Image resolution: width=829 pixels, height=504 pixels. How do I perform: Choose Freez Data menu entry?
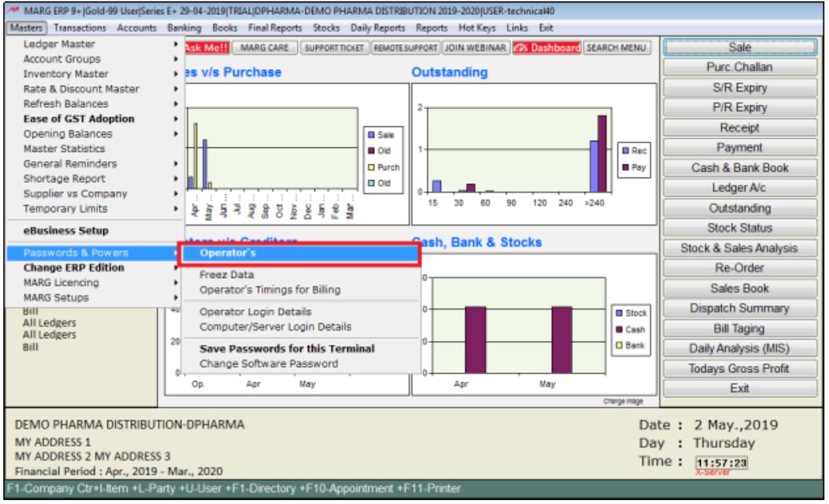[x=227, y=275]
